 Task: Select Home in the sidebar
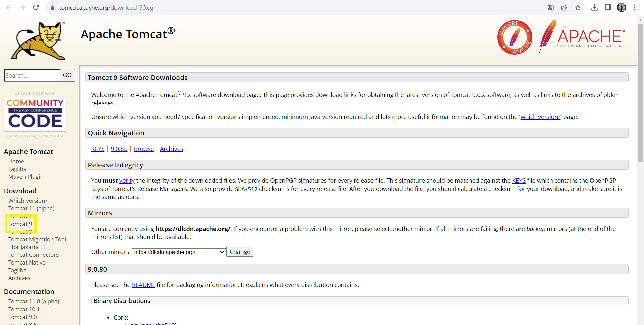point(16,161)
